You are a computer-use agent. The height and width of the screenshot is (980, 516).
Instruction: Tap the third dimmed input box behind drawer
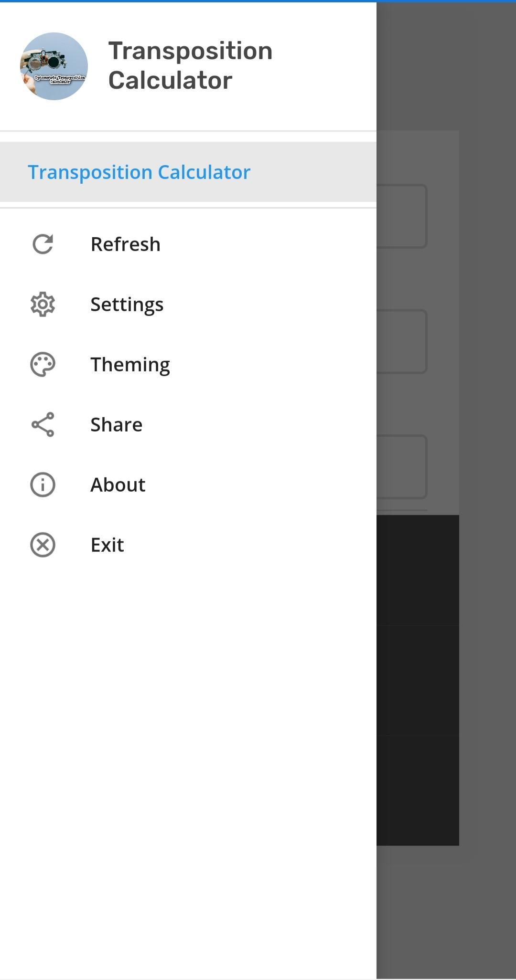click(401, 466)
